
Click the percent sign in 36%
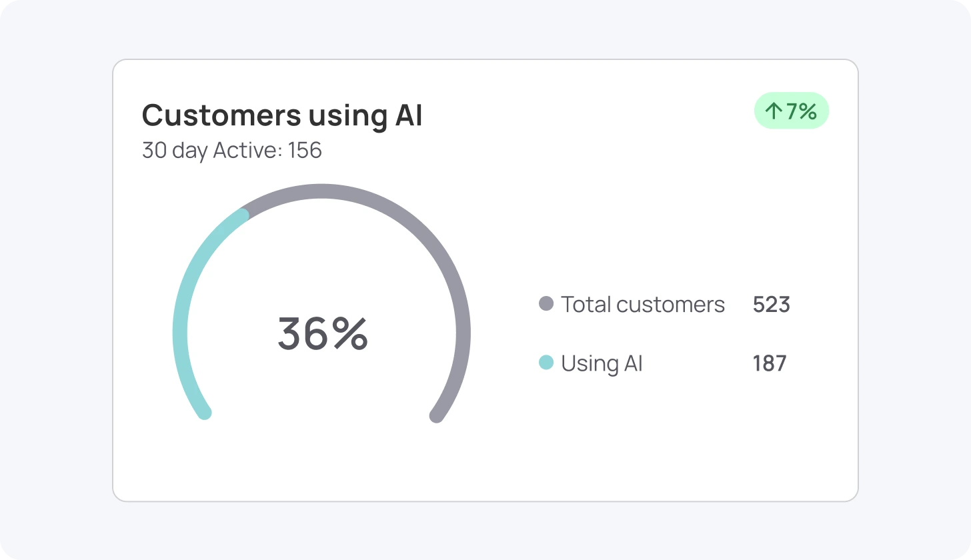click(x=350, y=333)
